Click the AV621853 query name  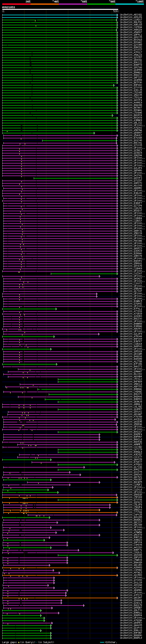[x=8, y=7]
